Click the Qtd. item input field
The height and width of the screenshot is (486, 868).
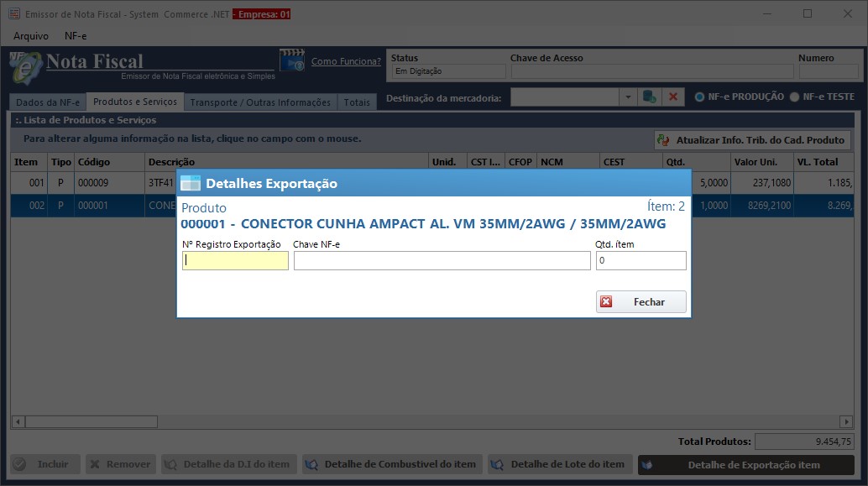coord(641,261)
